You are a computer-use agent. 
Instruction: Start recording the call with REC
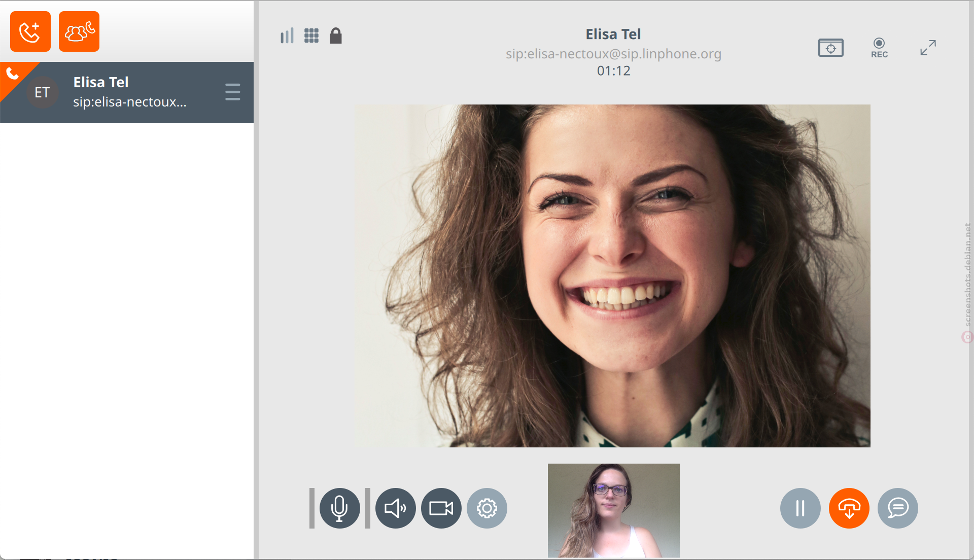[x=879, y=48]
